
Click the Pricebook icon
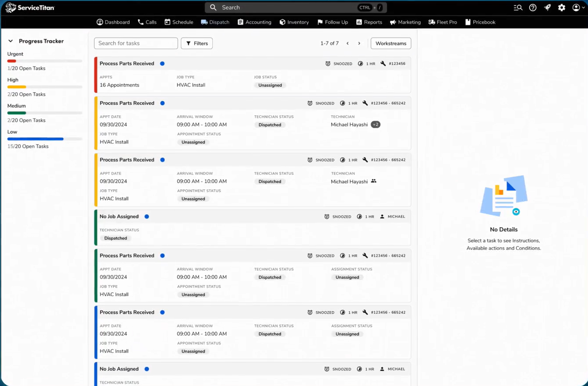tap(468, 22)
